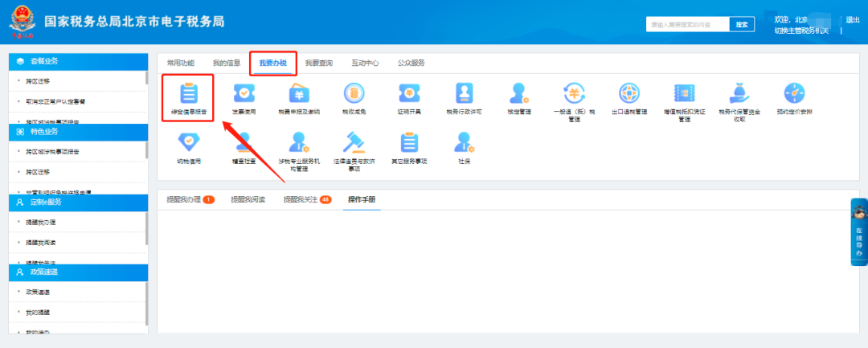Open 跨区域涉税事项报告 under 特色业务
The width and height of the screenshot is (868, 348).
coord(52,152)
